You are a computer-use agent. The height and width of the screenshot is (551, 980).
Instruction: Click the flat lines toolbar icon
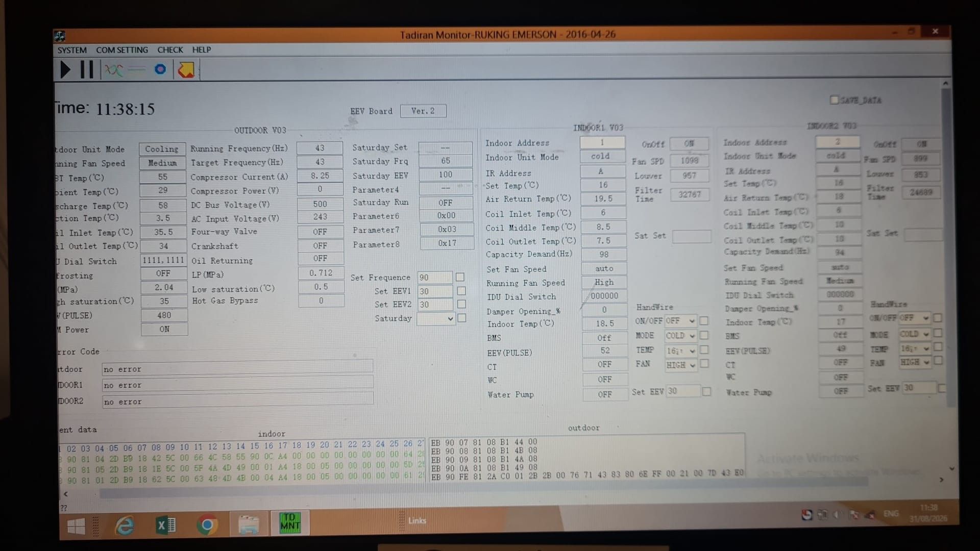(x=137, y=69)
